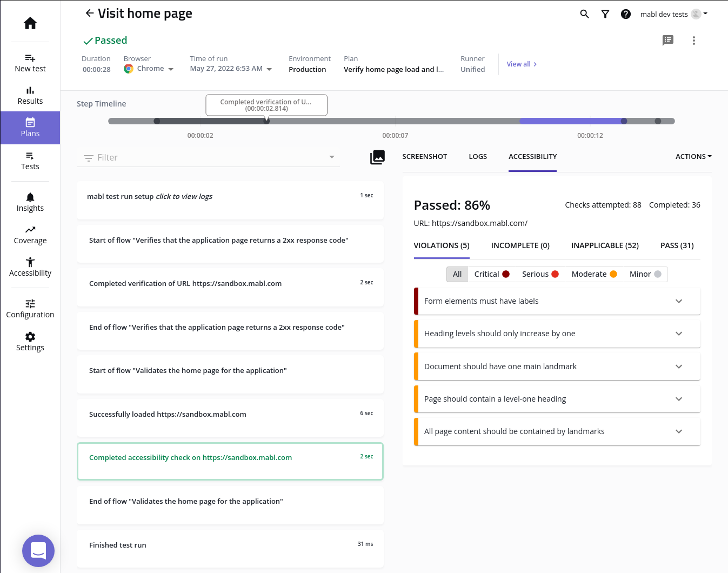
Task: Click the marker ending the purple timeline segment
Action: click(624, 121)
